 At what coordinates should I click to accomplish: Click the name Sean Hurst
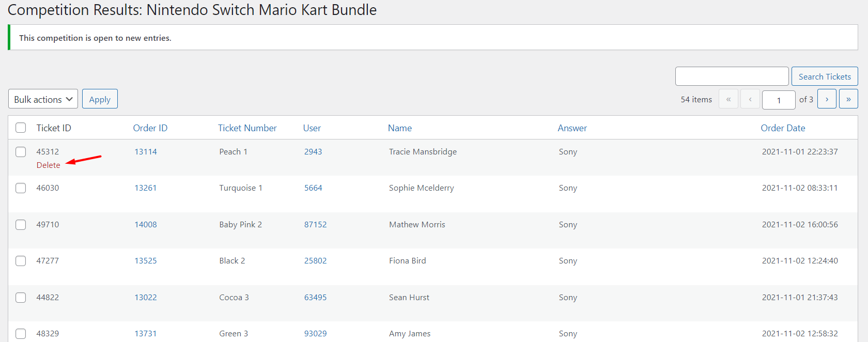(x=409, y=298)
